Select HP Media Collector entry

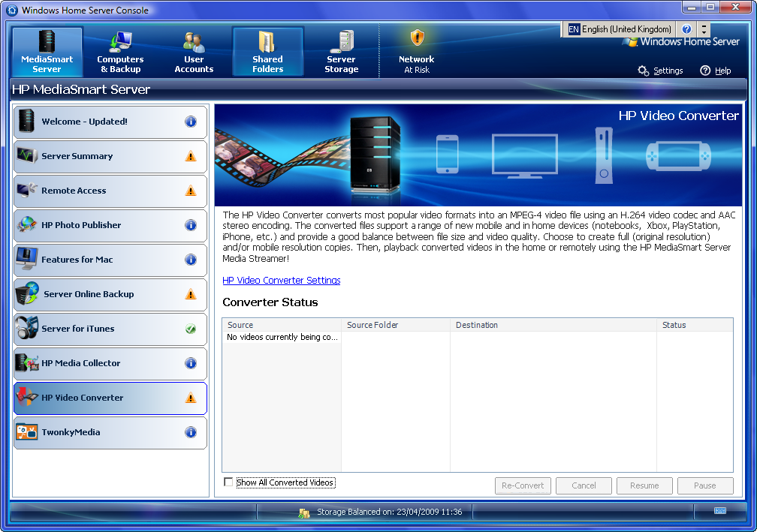point(110,363)
